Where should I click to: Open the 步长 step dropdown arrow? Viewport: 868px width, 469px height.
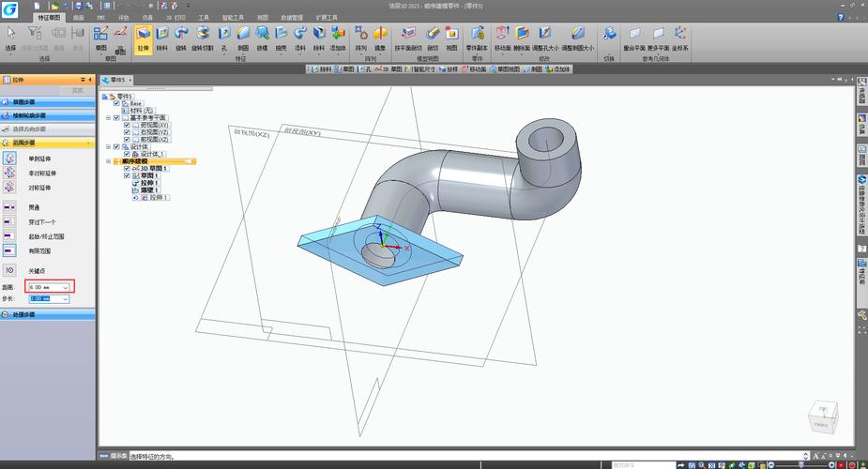(x=66, y=298)
